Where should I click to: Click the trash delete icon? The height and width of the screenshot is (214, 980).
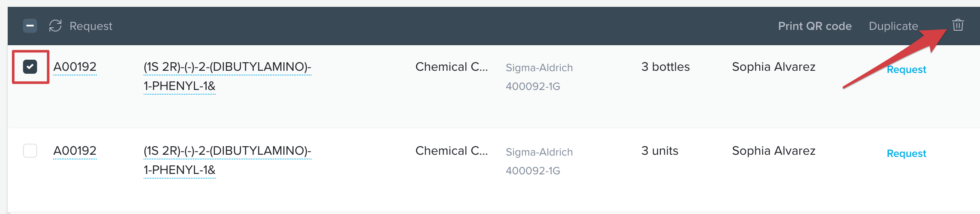958,25
